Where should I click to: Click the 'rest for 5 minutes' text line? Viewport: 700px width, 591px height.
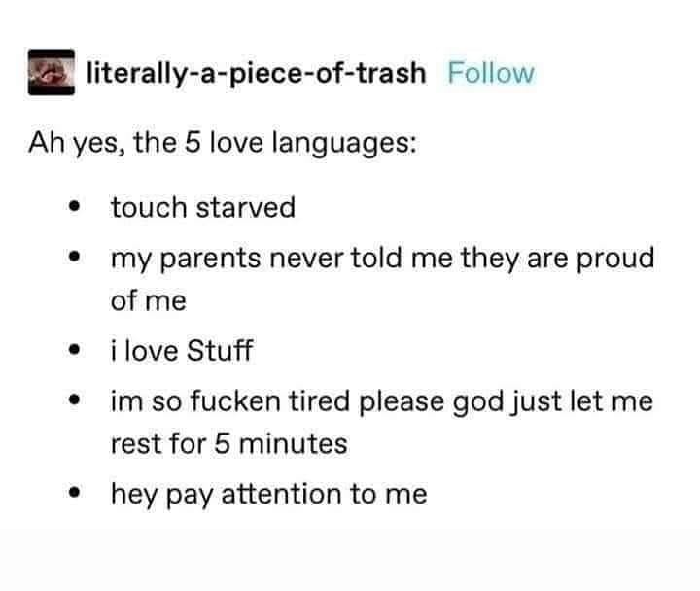coord(227,444)
